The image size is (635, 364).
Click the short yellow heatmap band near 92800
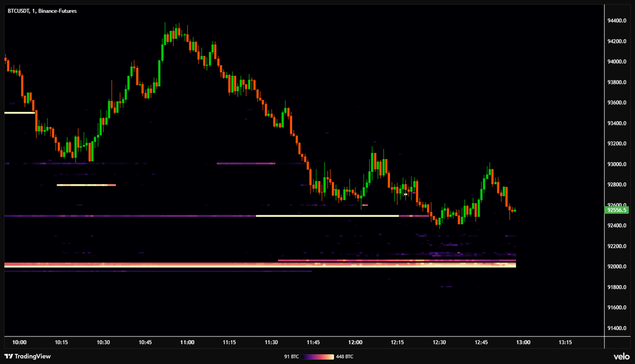pos(86,185)
